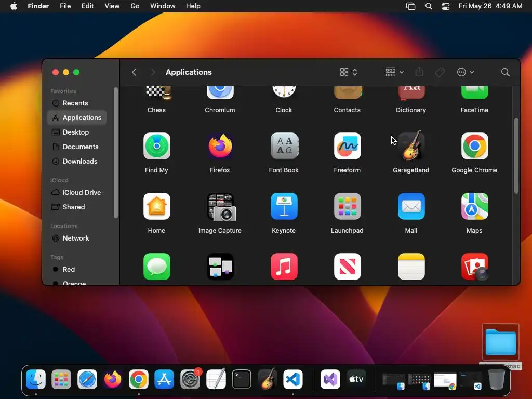Image resolution: width=532 pixels, height=399 pixels.
Task: Open App Store from the Dock
Action: click(164, 379)
